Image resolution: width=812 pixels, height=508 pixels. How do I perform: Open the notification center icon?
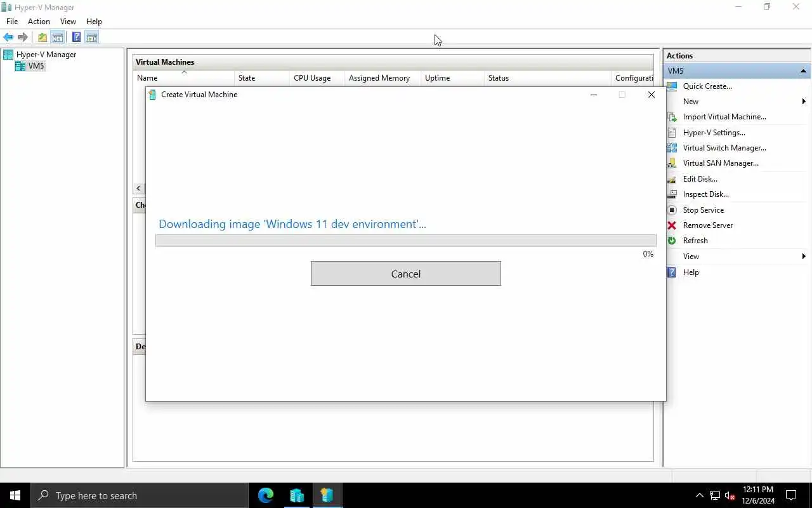point(791,495)
